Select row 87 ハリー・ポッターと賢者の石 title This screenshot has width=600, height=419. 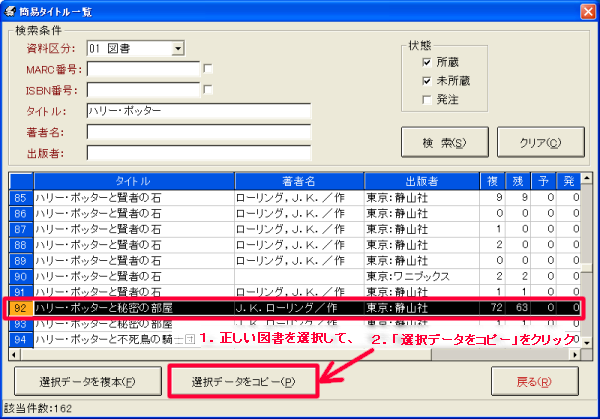(134, 229)
